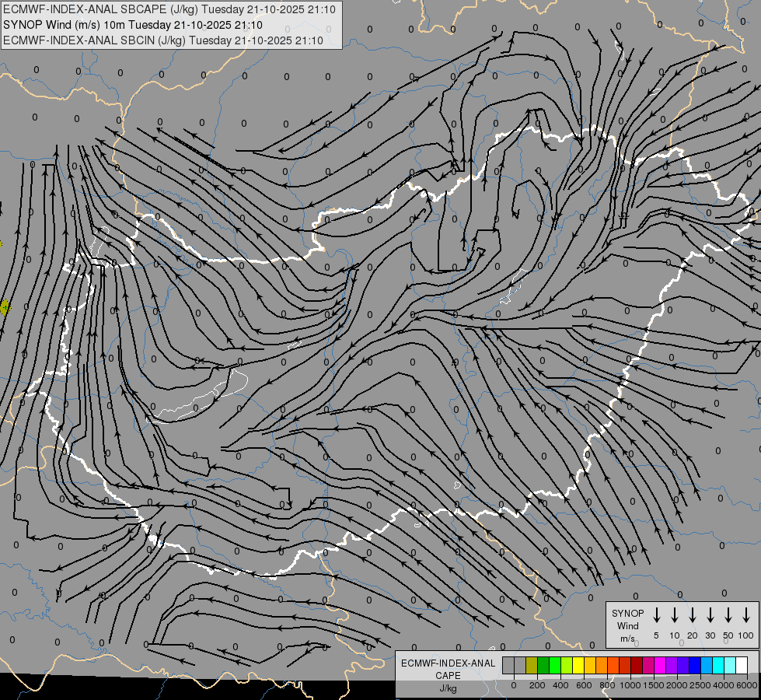Click the 600 tick on CAPE scale
The width and height of the screenshot is (761, 700).
tap(584, 685)
